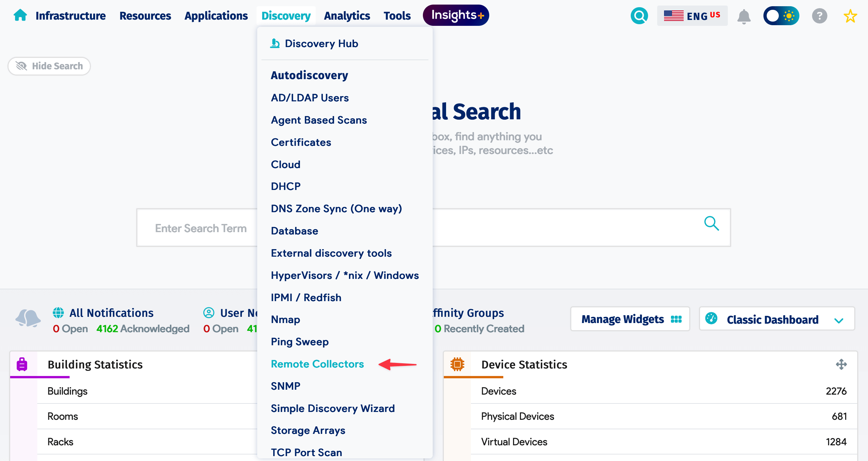Select Remote Collectors from Discovery menu

(x=317, y=364)
